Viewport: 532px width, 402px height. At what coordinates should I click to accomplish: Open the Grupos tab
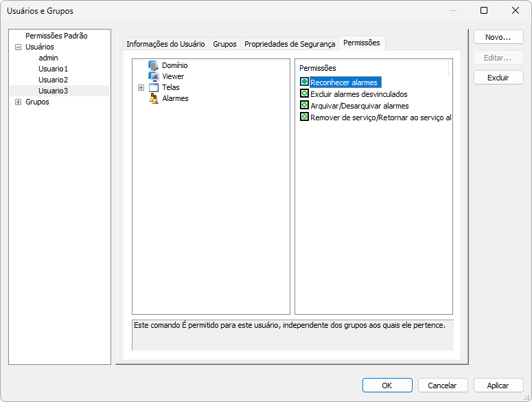(x=224, y=44)
